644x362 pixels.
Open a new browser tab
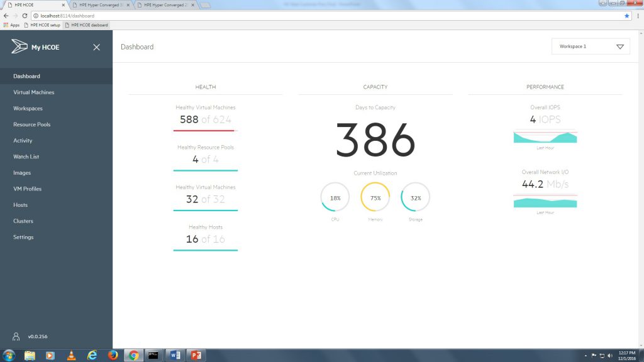205,5
